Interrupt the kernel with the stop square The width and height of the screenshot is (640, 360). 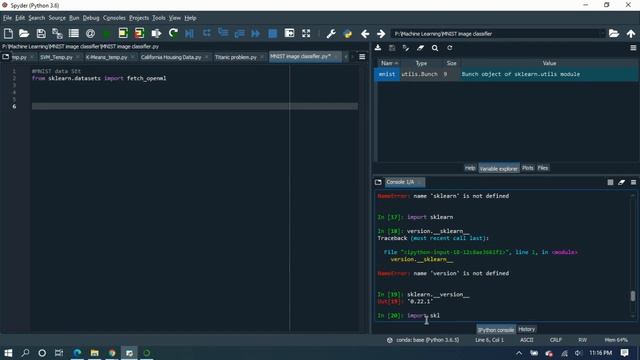point(610,182)
